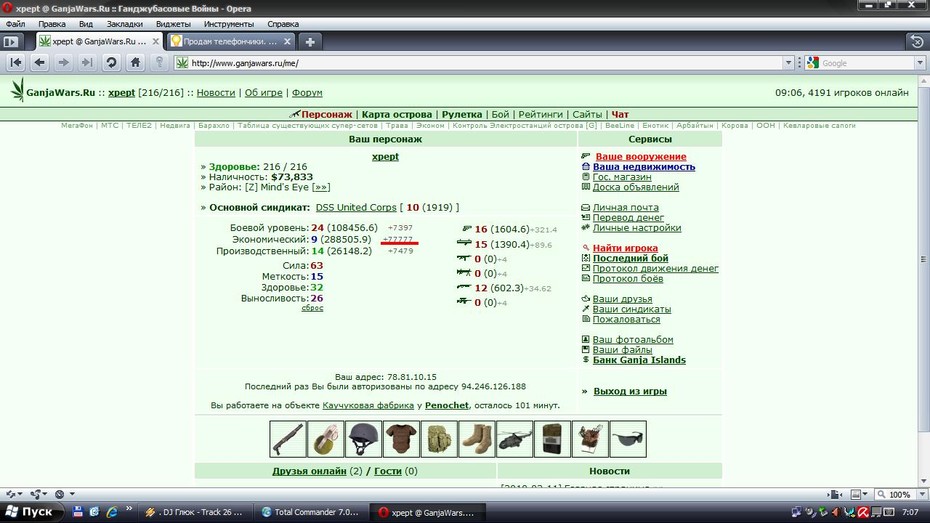Image resolution: width=930 pixels, height=523 pixels.
Task: Click the URL address field
Action: pos(480,63)
